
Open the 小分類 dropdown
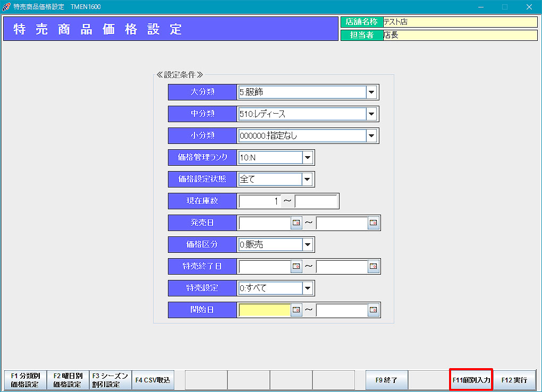(x=371, y=136)
